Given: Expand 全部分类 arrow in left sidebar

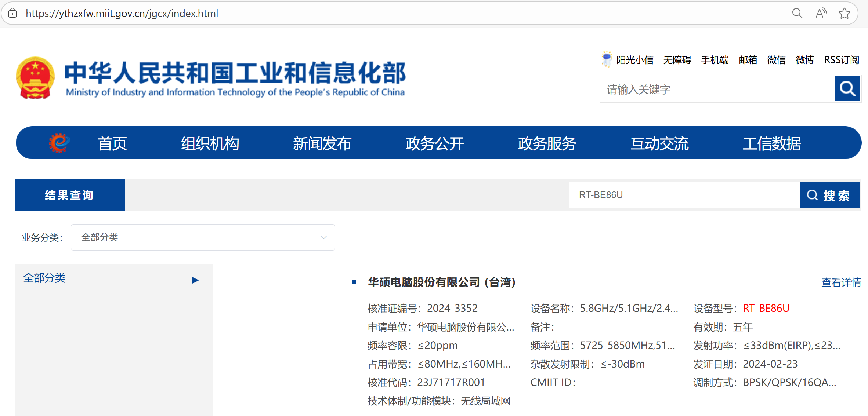Looking at the screenshot, I should tap(195, 280).
